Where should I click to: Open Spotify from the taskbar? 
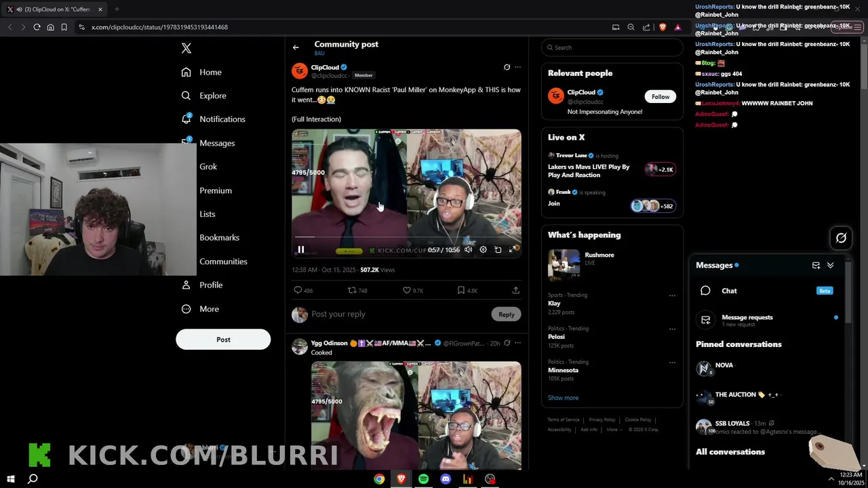click(x=423, y=479)
